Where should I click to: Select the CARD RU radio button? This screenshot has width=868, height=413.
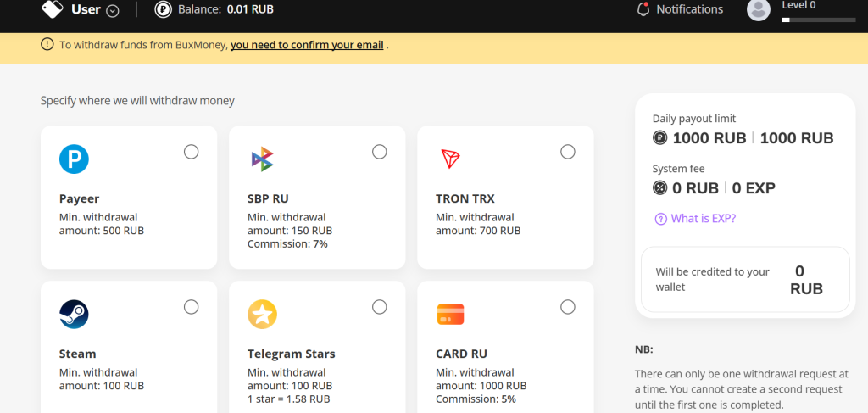click(x=568, y=307)
